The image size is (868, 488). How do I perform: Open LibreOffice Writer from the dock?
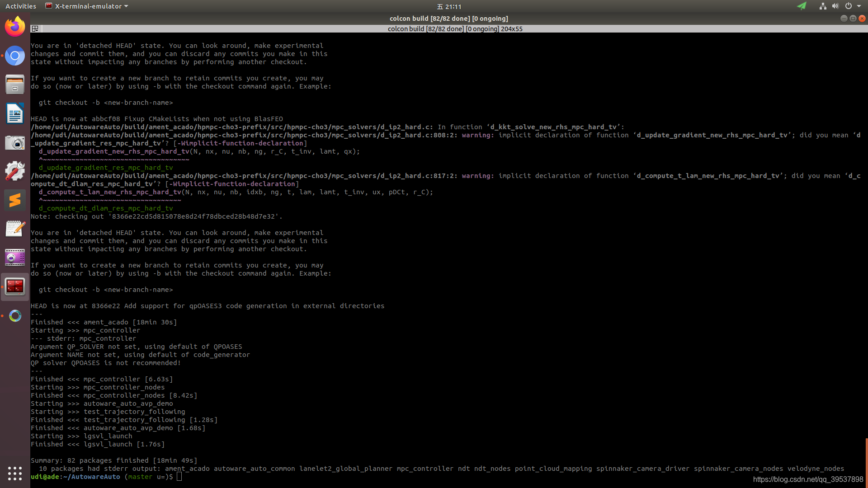coord(15,113)
